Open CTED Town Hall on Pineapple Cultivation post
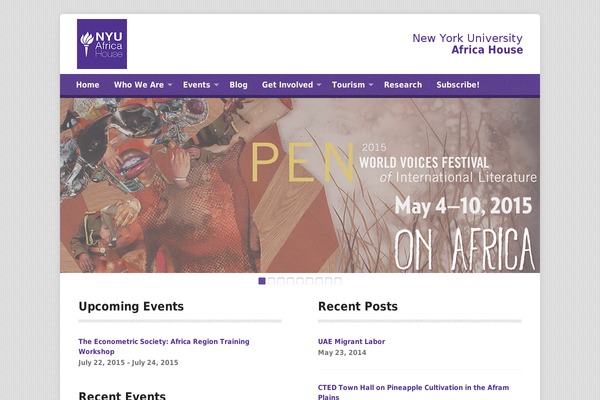 pyautogui.click(x=415, y=387)
